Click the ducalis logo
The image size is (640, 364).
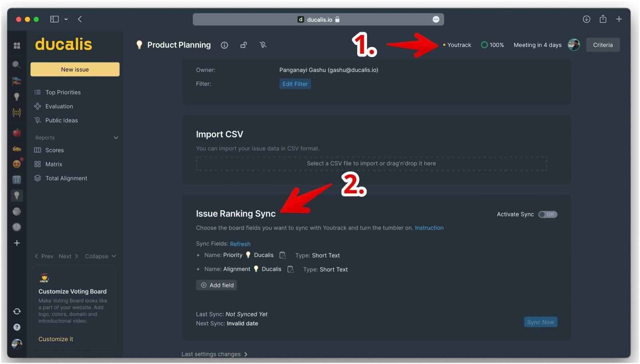[64, 44]
